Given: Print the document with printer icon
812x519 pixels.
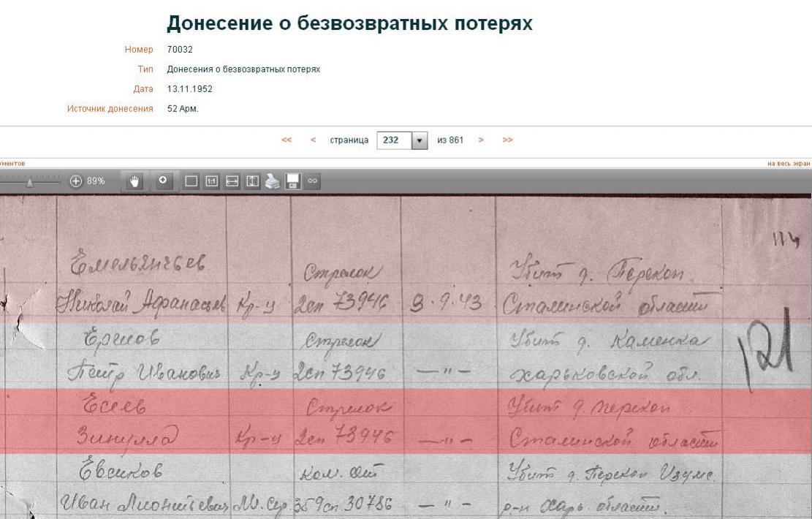Looking at the screenshot, I should pyautogui.click(x=273, y=181).
